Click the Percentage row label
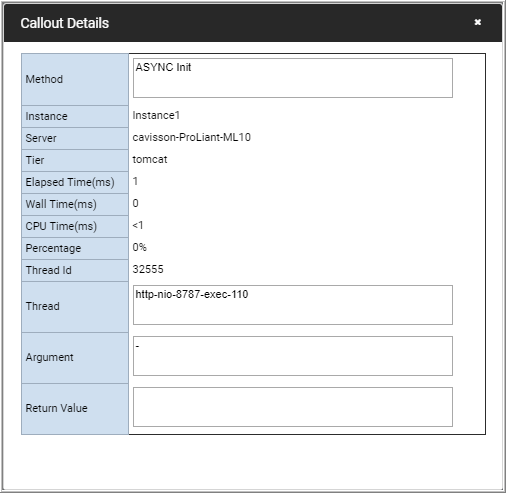Screen dimensions: 506x493 pyautogui.click(x=53, y=248)
